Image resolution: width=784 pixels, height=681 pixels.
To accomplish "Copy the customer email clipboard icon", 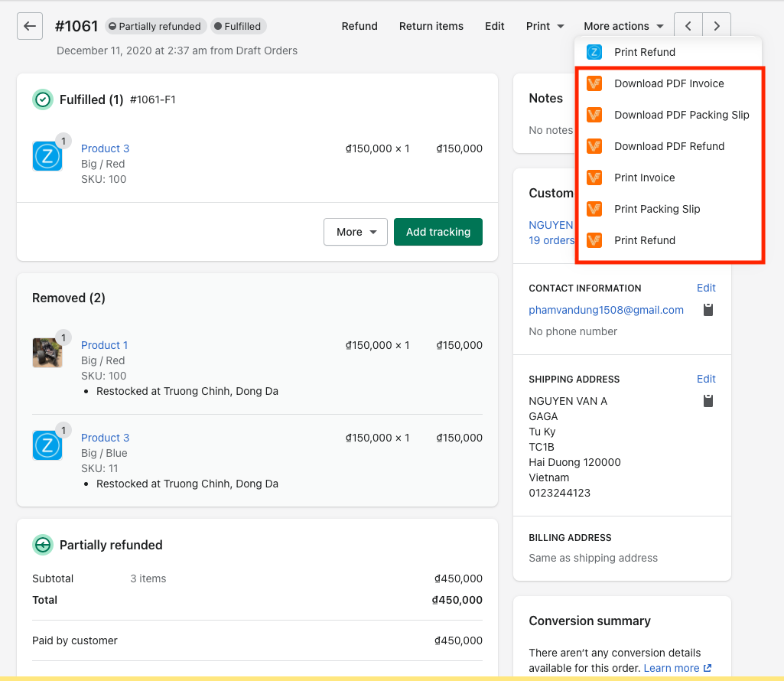I will pyautogui.click(x=708, y=310).
